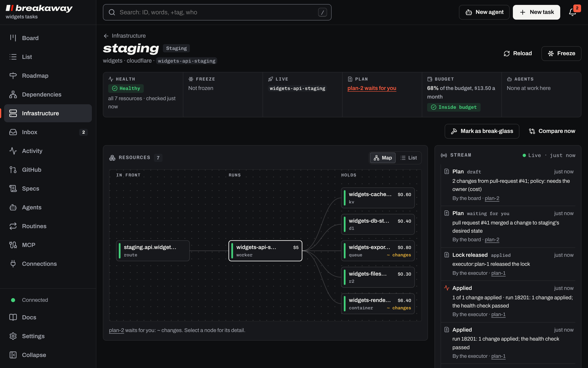Image resolution: width=588 pixels, height=368 pixels.
Task: Open the Specs scroll icon
Action: click(13, 189)
